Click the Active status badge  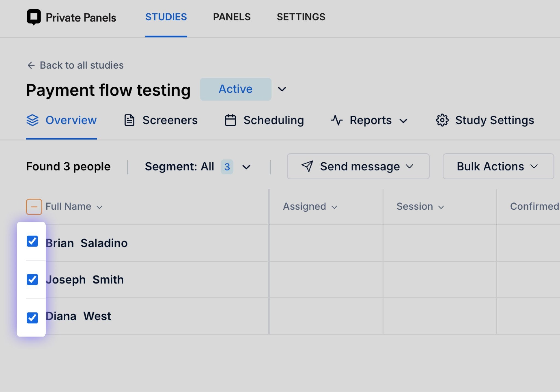tap(235, 89)
